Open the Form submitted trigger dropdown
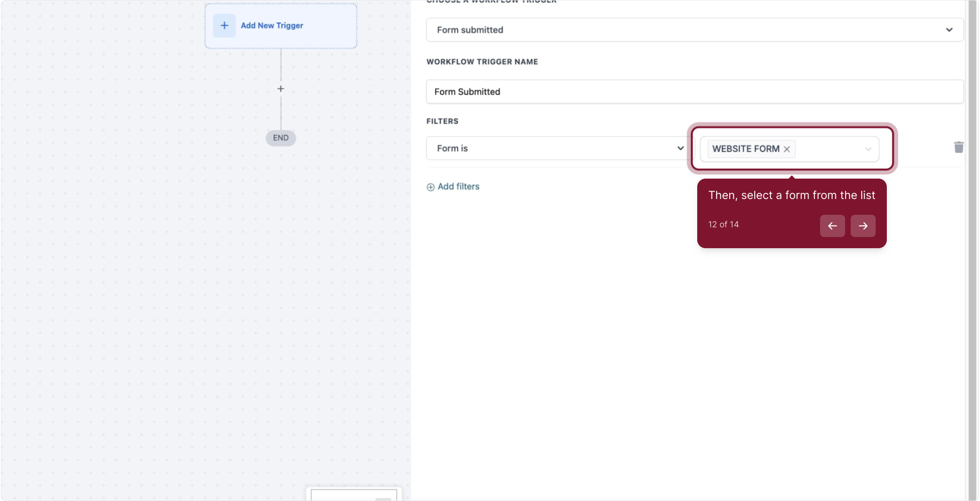The image size is (980, 501). [686, 30]
